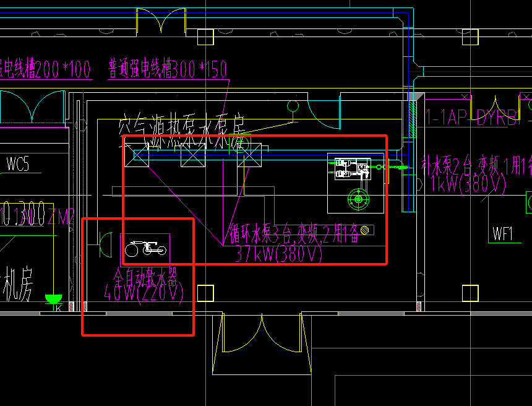The image size is (532, 406).
Task: Pick the green circle symbol near the top door
Action: [293, 106]
